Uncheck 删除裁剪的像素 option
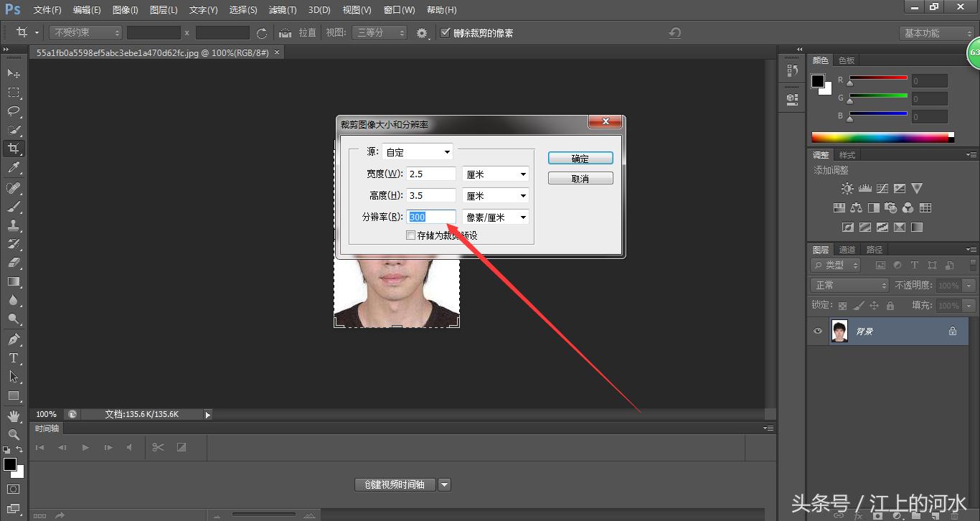The height and width of the screenshot is (521, 980). pyautogui.click(x=446, y=33)
